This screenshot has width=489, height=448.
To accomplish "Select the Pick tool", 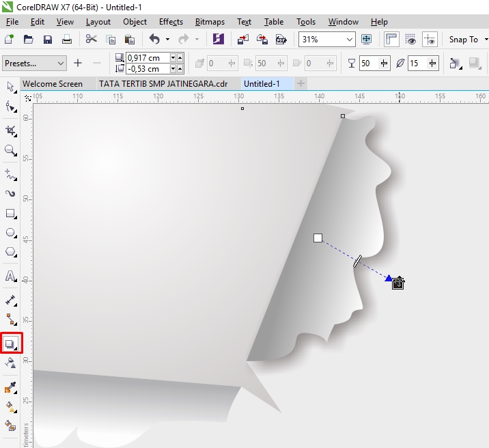I will [11, 87].
